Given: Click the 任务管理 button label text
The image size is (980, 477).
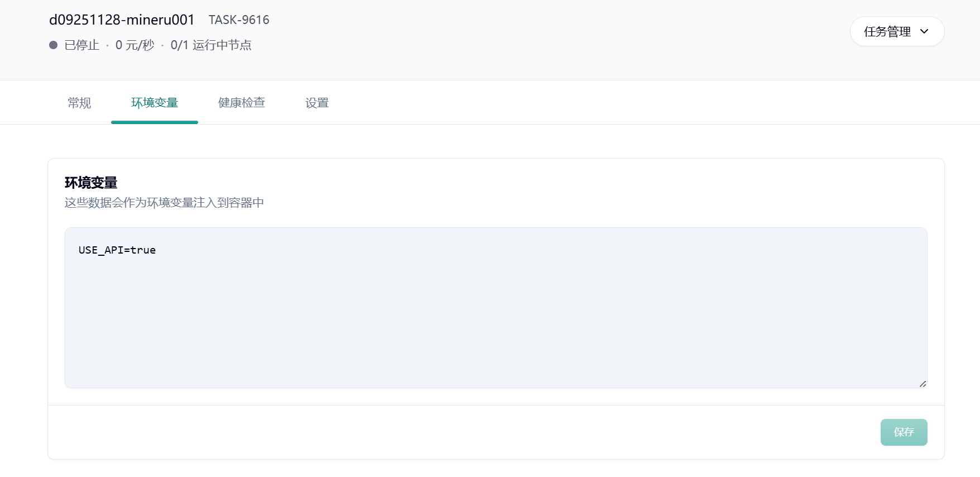Looking at the screenshot, I should tap(887, 32).
